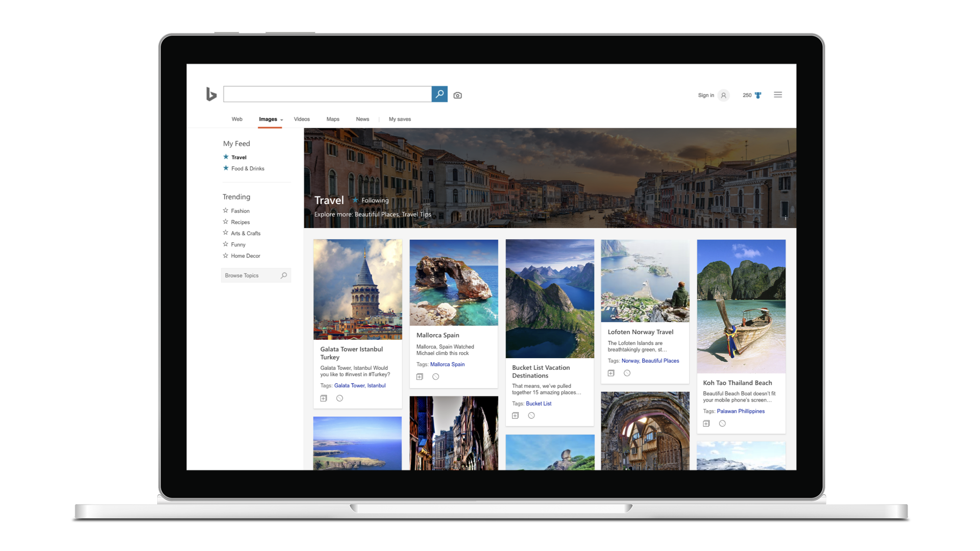Open the My saves tab
This screenshot has width=980, height=551.
[400, 119]
